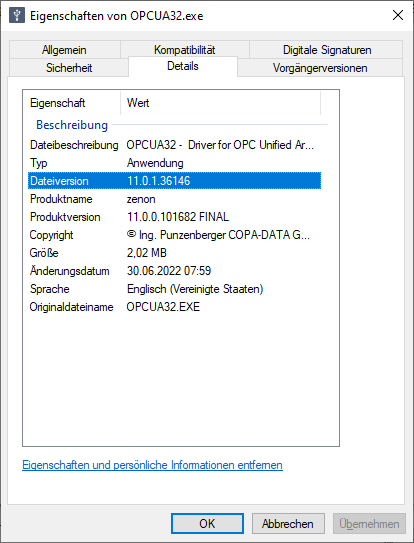Select the Änderungsdatum row

(174, 271)
